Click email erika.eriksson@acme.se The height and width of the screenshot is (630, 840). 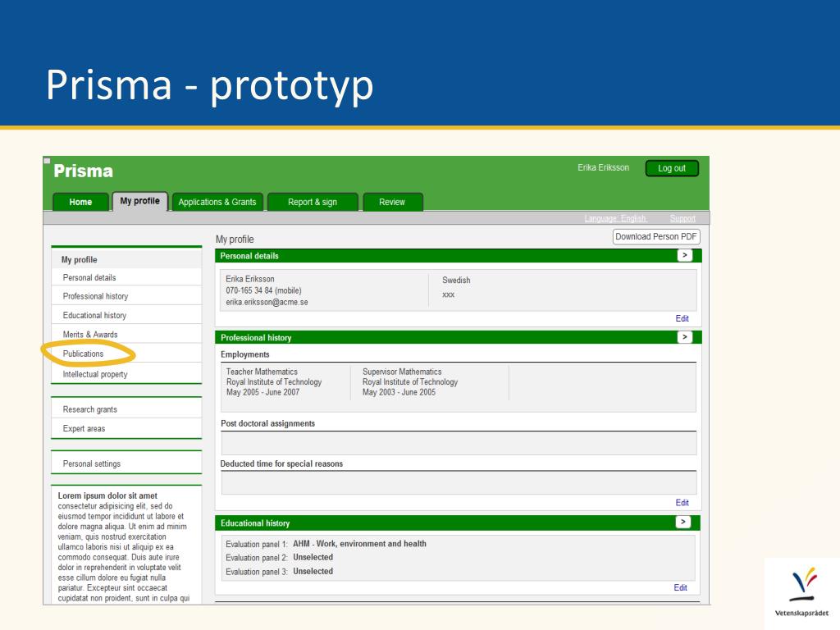[267, 303]
